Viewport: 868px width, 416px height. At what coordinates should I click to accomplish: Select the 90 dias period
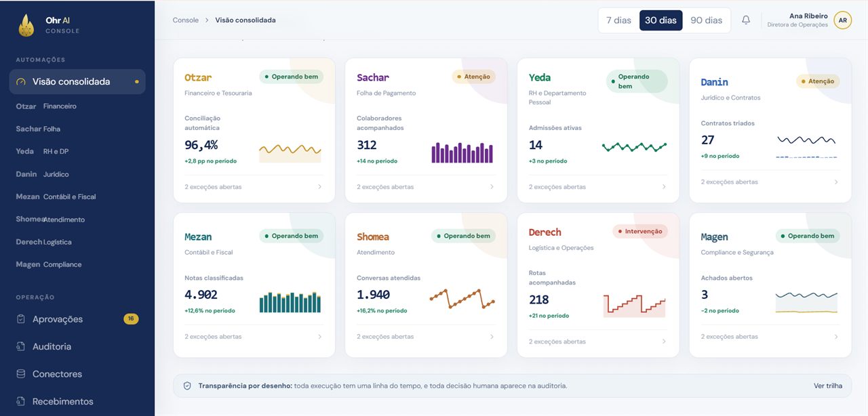point(706,20)
